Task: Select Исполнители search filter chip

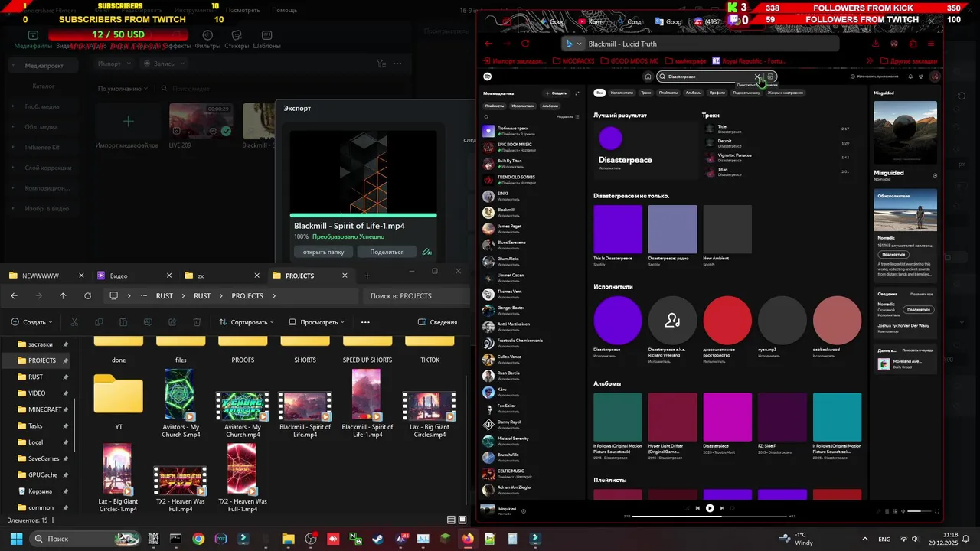Action: 622,93
